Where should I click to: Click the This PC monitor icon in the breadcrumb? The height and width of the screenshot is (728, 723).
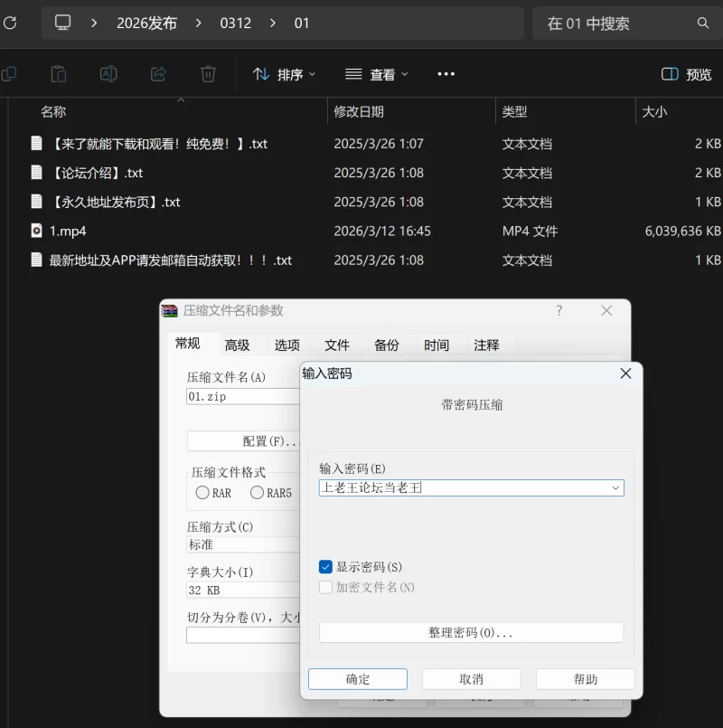pos(62,23)
